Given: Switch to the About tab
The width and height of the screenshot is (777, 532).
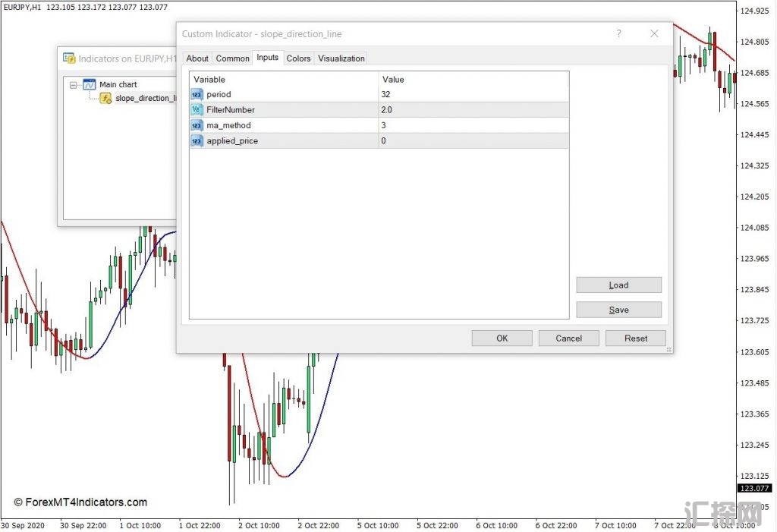Looking at the screenshot, I should 197,58.
